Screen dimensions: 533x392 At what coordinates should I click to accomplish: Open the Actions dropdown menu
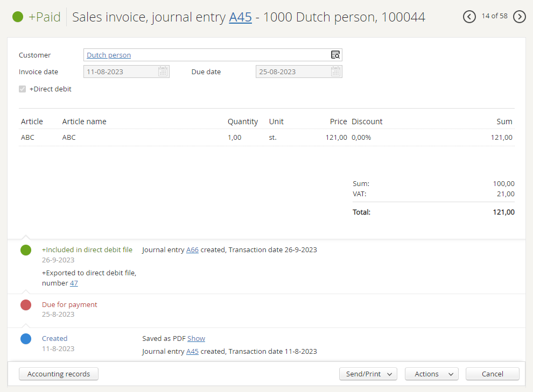pos(432,374)
